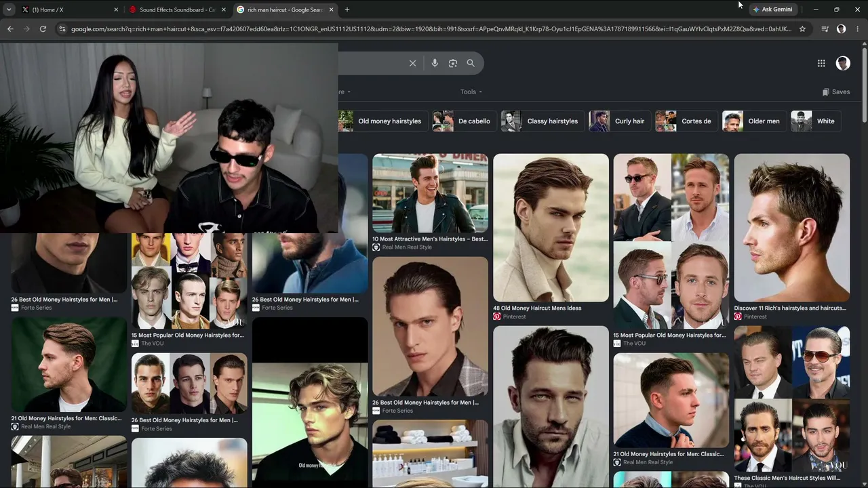The image size is (868, 488).
Task: Select the 'rich man haircut - Google Search' tab
Action: tap(285, 9)
